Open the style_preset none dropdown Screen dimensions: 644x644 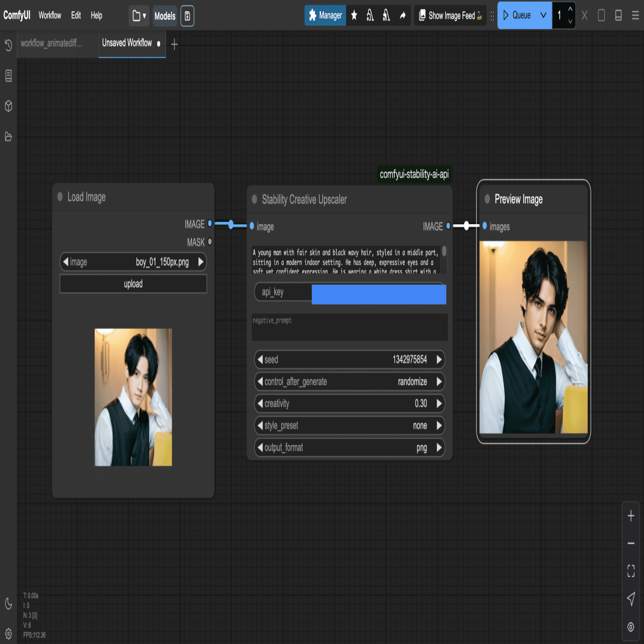pyautogui.click(x=349, y=426)
